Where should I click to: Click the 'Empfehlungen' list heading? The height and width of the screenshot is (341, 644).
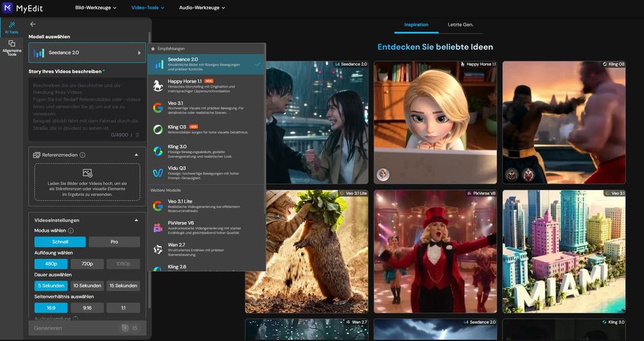point(171,48)
